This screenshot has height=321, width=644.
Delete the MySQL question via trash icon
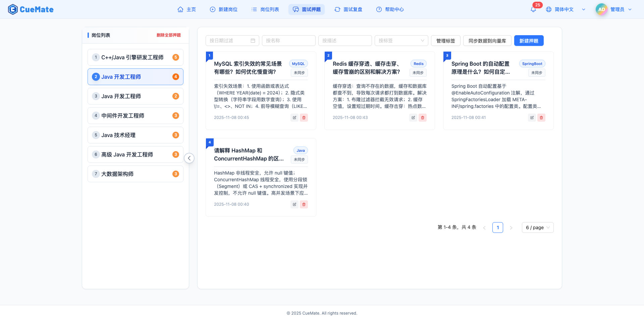click(304, 118)
